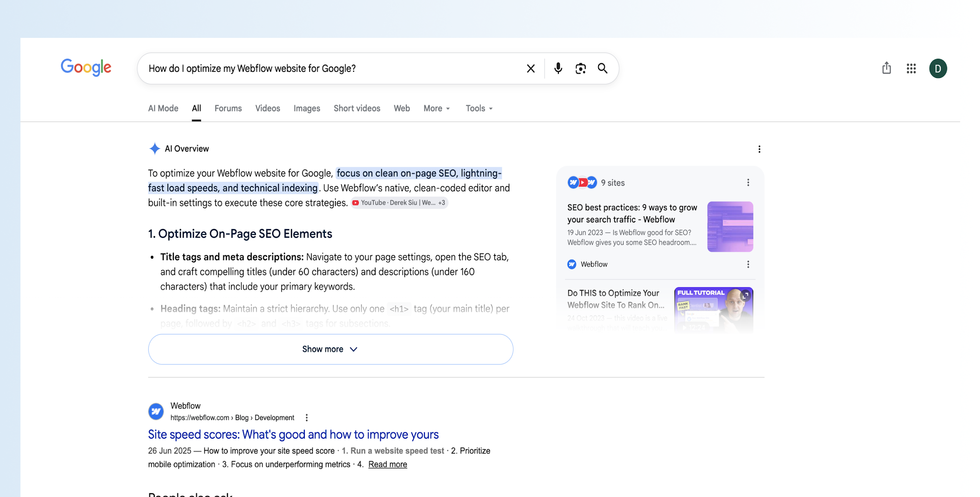Viewport: 980px width, 497px height.
Task: Click the webflow.com Blog Development breadcrumb
Action: coord(232,418)
